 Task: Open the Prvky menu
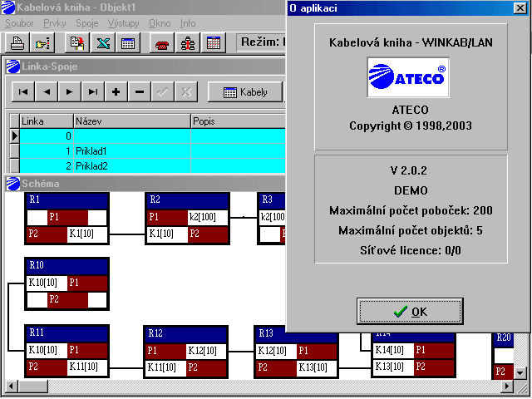(x=54, y=23)
